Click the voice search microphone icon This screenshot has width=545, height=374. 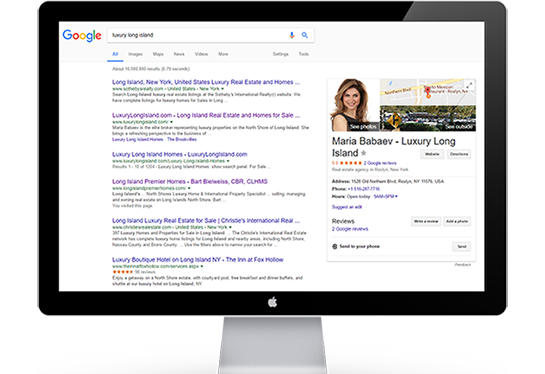[x=292, y=35]
